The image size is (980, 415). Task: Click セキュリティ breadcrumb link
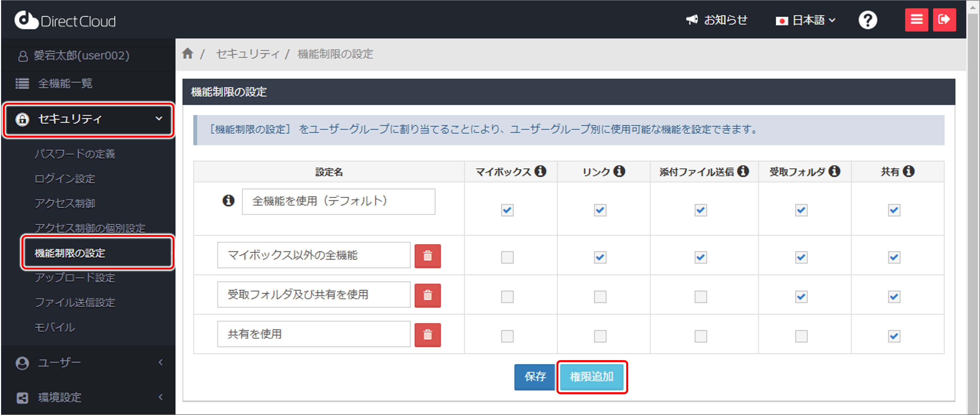(x=248, y=54)
